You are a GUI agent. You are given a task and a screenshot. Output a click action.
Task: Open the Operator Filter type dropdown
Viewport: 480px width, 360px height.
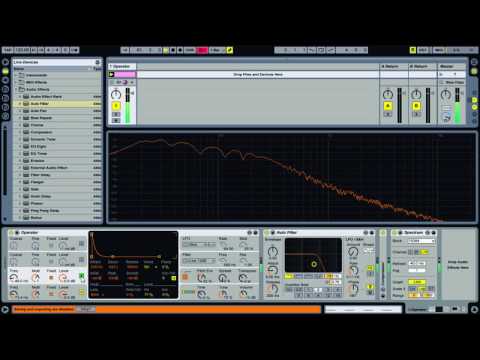click(199, 261)
